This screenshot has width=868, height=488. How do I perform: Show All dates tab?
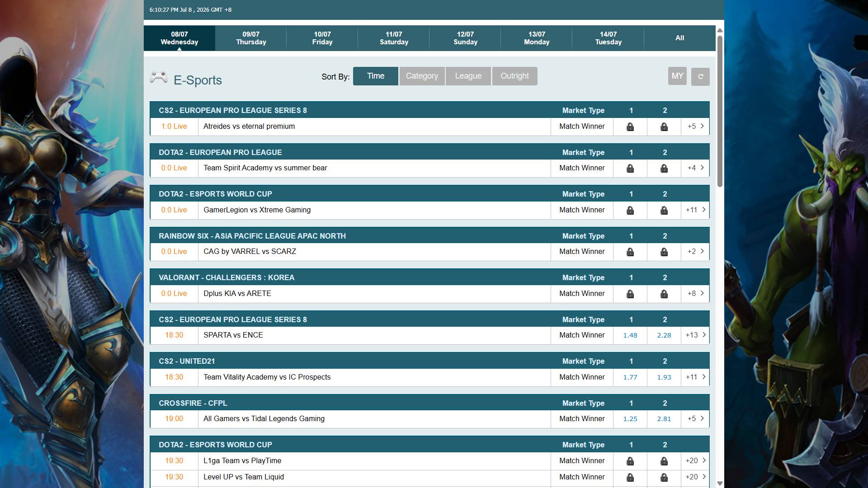[679, 38]
